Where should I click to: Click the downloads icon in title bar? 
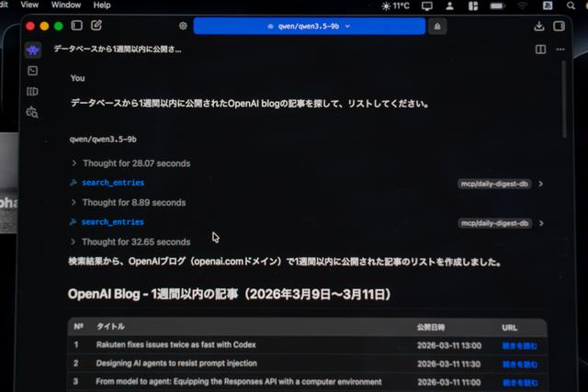(539, 26)
